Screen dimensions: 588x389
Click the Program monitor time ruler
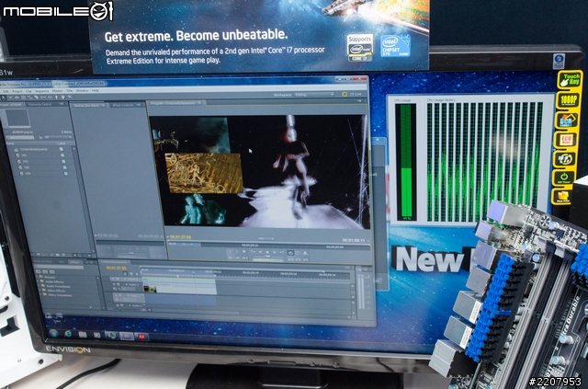268,245
